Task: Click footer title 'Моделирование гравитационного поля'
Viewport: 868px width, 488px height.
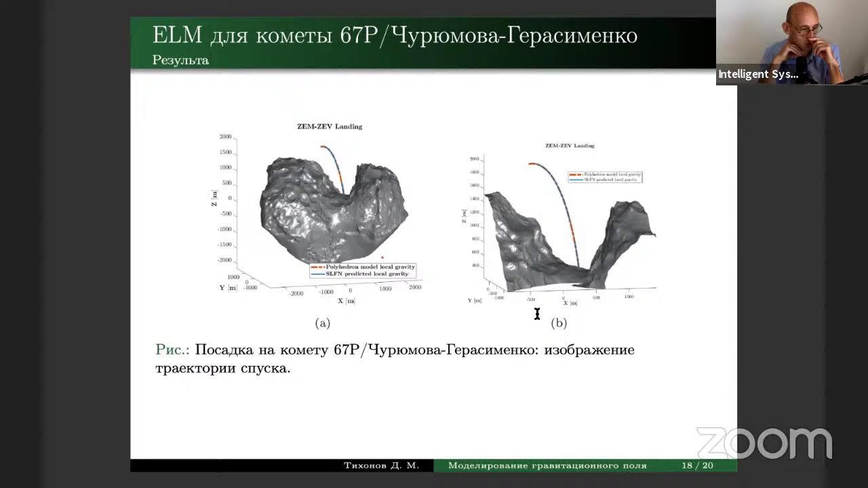Action: coord(547,466)
